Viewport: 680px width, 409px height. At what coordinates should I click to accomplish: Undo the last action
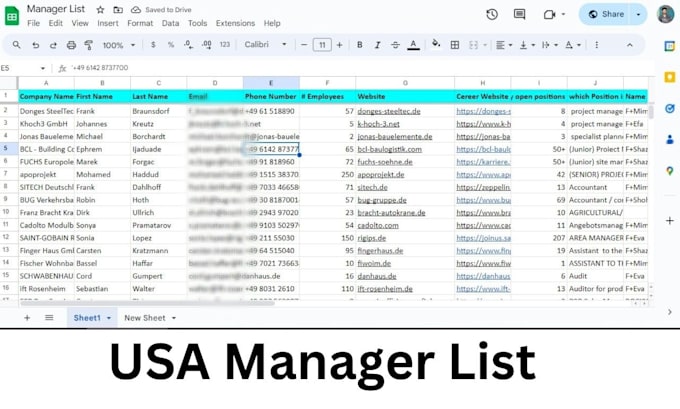click(x=36, y=45)
